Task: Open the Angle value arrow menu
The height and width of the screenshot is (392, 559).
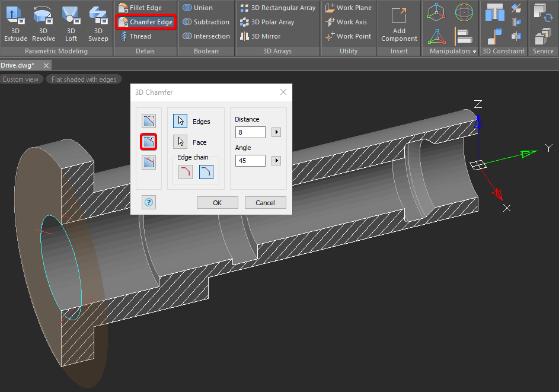Action: tap(276, 161)
